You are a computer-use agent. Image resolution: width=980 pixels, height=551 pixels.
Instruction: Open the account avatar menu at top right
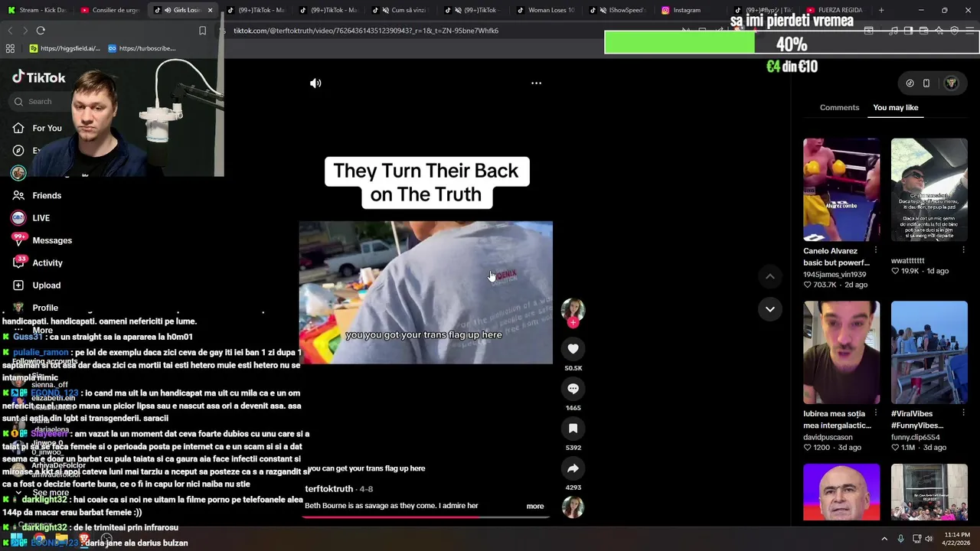point(951,83)
